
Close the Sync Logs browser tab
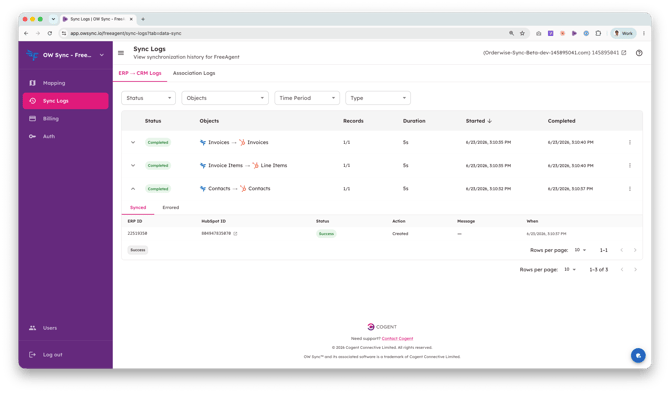click(x=131, y=19)
